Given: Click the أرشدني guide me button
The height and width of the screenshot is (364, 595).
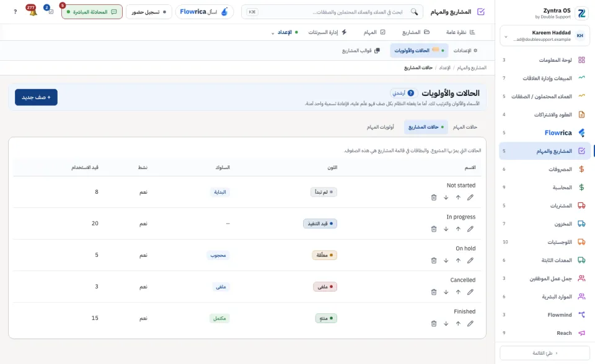Looking at the screenshot, I should pos(403,93).
